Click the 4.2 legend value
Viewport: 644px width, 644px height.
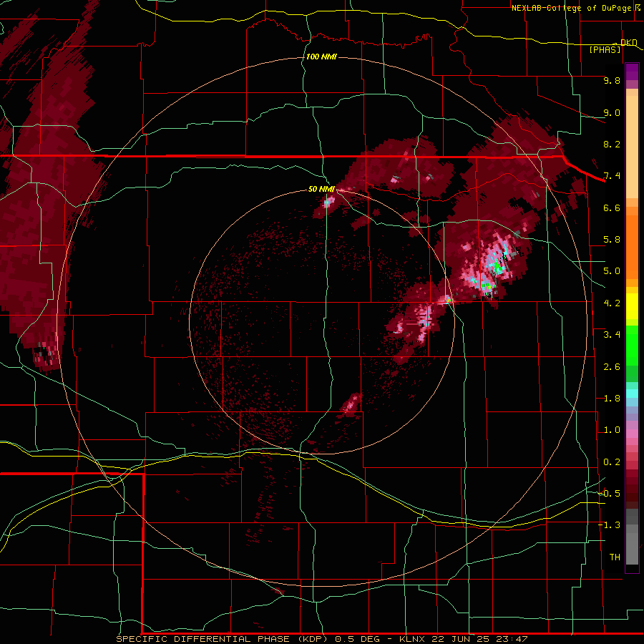pos(612,303)
